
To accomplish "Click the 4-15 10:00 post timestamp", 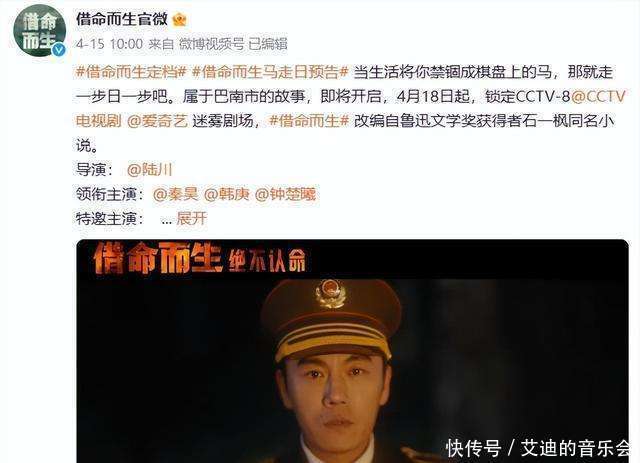I will tap(109, 44).
